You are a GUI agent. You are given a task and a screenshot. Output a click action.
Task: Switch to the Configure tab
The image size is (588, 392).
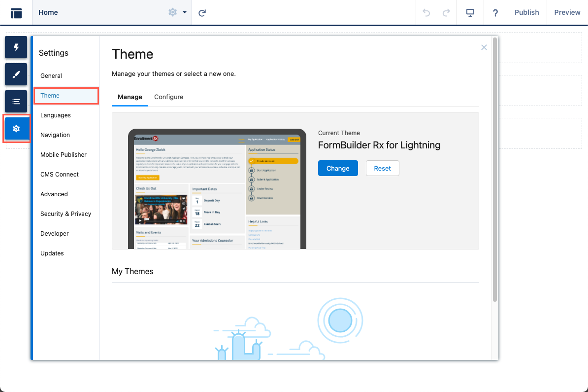click(x=168, y=97)
